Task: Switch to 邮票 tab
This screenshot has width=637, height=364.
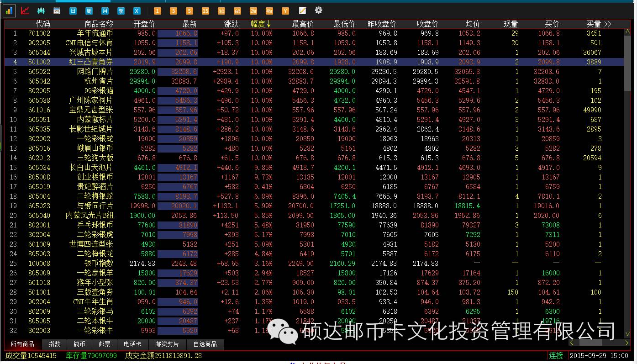Action: (x=105, y=344)
